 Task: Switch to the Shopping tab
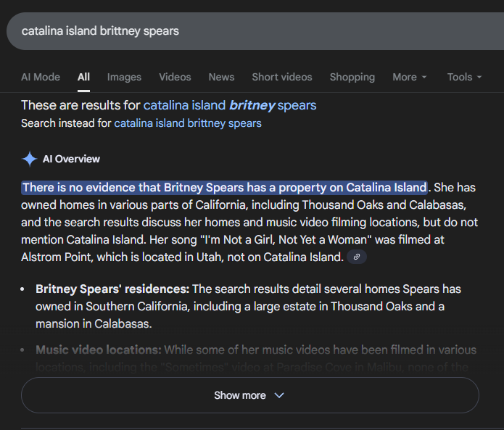[x=352, y=77]
